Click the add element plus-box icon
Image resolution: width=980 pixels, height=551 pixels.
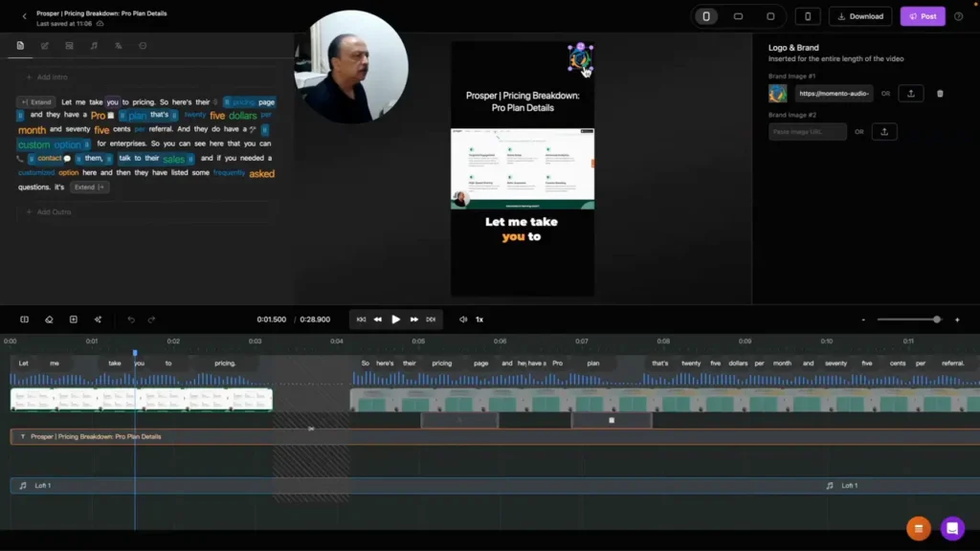click(x=73, y=320)
